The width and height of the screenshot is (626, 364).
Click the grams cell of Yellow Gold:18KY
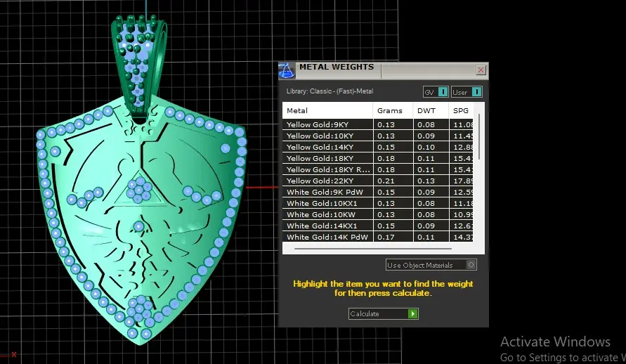(x=393, y=158)
